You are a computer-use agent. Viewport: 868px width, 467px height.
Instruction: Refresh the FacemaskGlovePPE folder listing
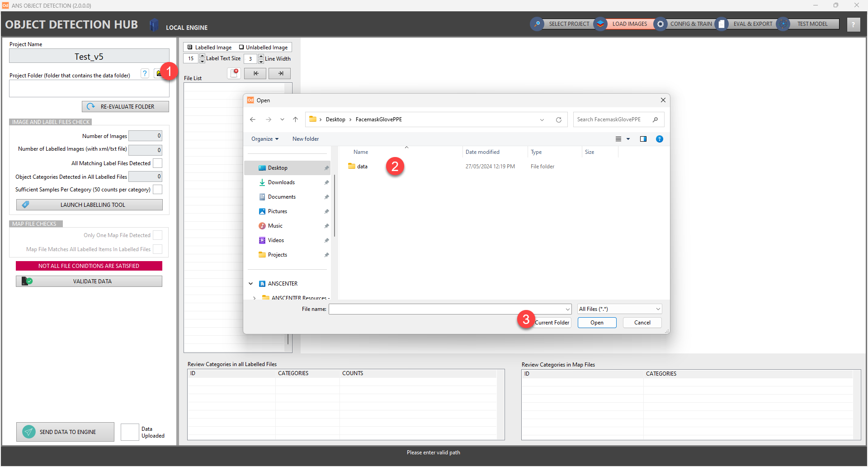[559, 120]
